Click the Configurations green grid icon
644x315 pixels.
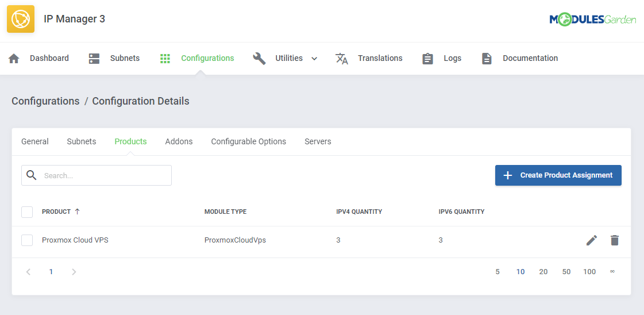pyautogui.click(x=165, y=58)
